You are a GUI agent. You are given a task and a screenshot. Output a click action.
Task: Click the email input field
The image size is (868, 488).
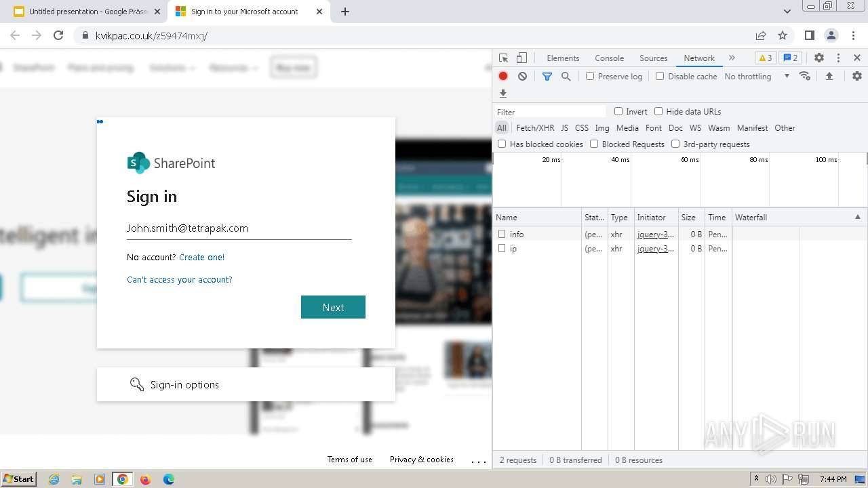(239, 228)
